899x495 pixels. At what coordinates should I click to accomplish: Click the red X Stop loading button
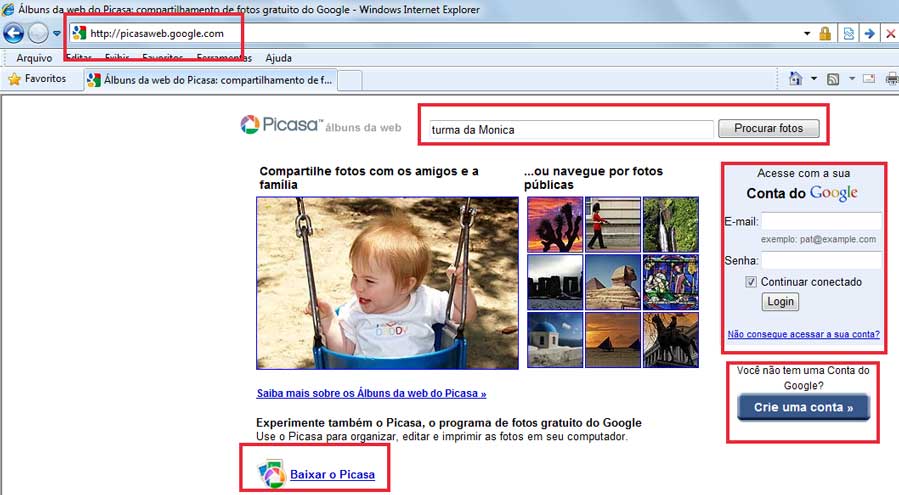890,33
